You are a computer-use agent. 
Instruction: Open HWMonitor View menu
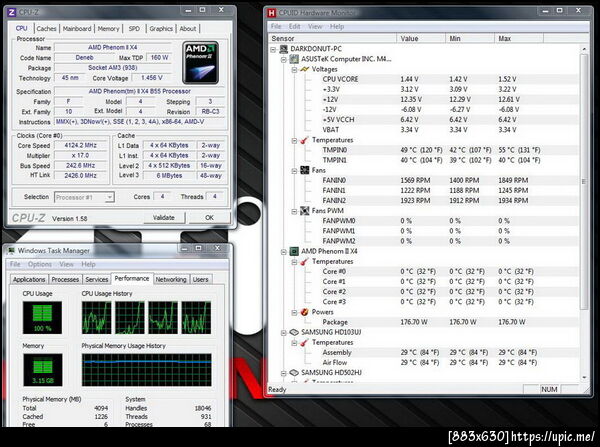[x=315, y=26]
